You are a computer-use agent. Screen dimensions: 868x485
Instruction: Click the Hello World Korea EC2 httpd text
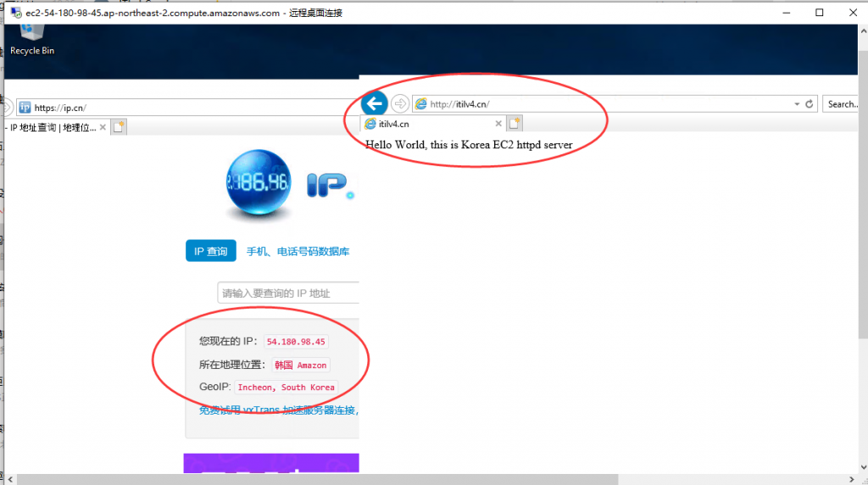[469, 145]
